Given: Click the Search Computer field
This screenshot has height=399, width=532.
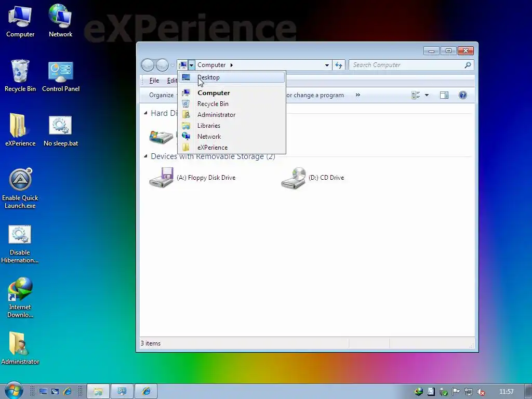Looking at the screenshot, I should click(407, 65).
